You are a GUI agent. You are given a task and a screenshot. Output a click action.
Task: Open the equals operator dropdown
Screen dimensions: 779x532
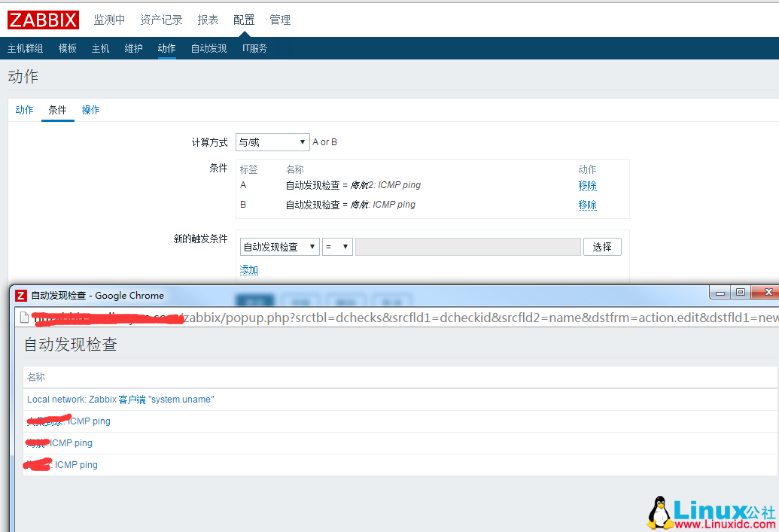337,247
